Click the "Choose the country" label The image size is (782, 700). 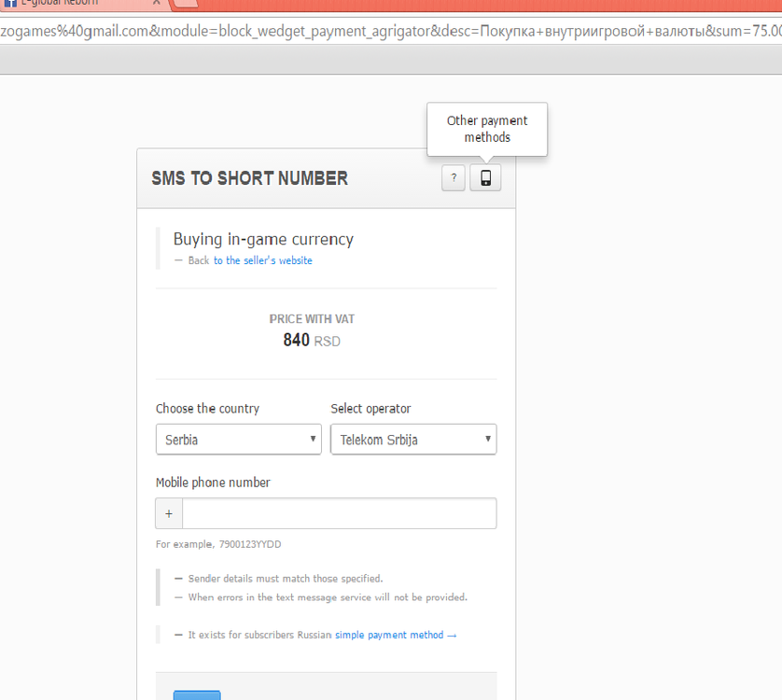[x=207, y=409]
